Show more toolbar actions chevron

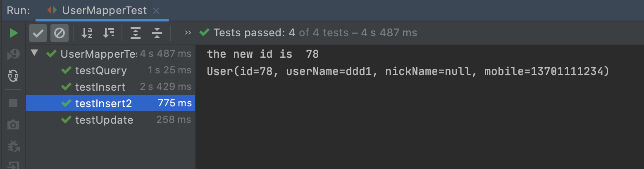click(188, 33)
